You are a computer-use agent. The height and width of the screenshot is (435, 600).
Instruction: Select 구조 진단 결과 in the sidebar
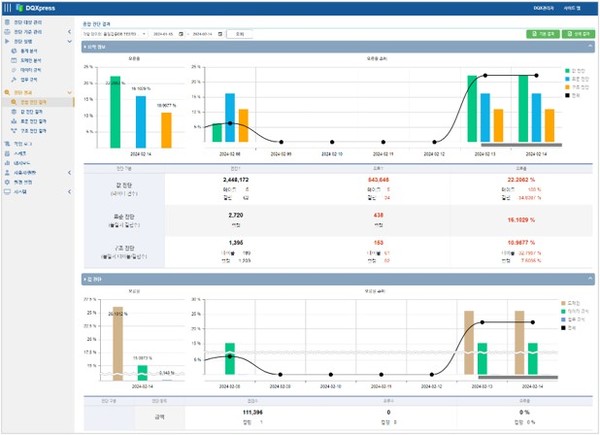35,129
